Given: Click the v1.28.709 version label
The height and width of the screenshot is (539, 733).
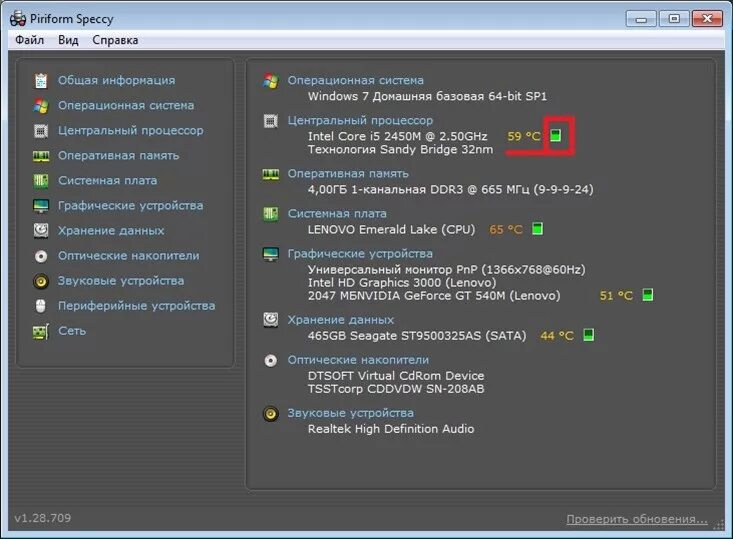Looking at the screenshot, I should coord(43,518).
